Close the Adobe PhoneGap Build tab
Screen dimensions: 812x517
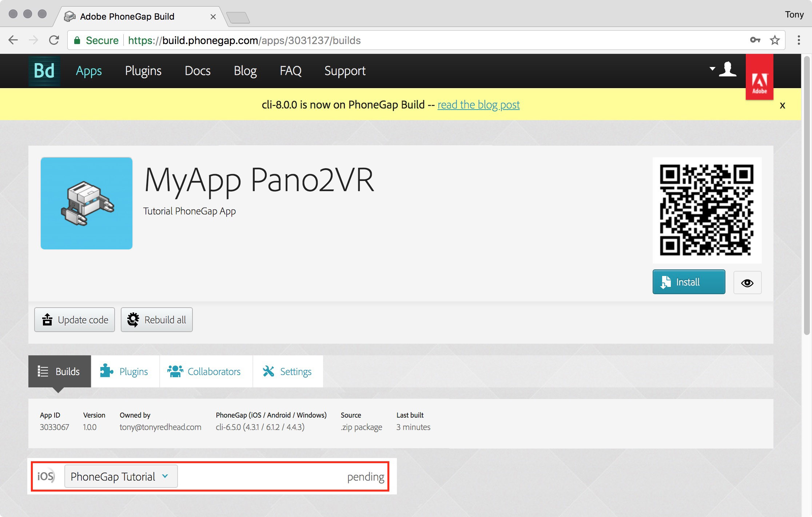pyautogui.click(x=213, y=17)
